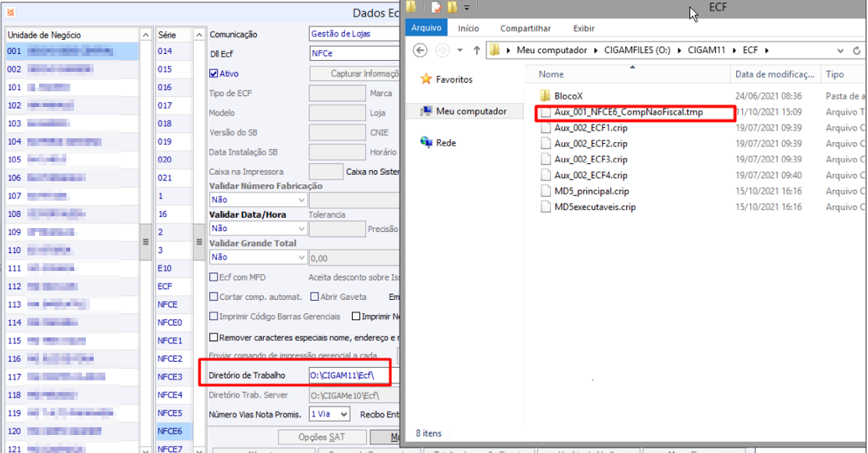
Task: Click the Meu computador icon in sidebar
Action: coord(425,112)
